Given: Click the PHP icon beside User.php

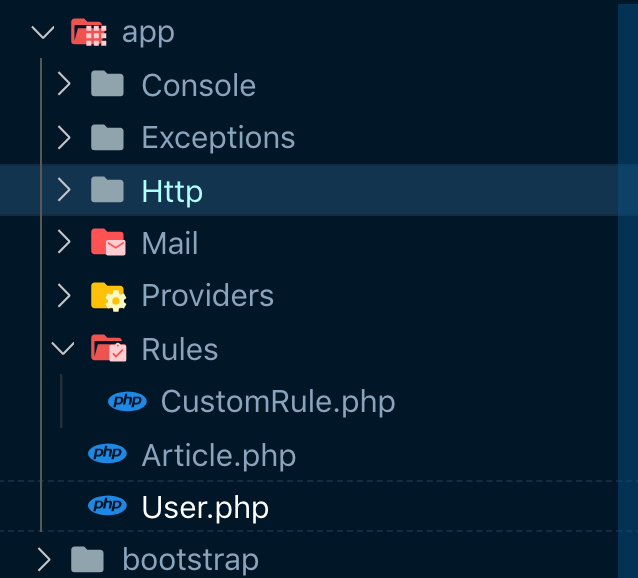Looking at the screenshot, I should [x=107, y=507].
